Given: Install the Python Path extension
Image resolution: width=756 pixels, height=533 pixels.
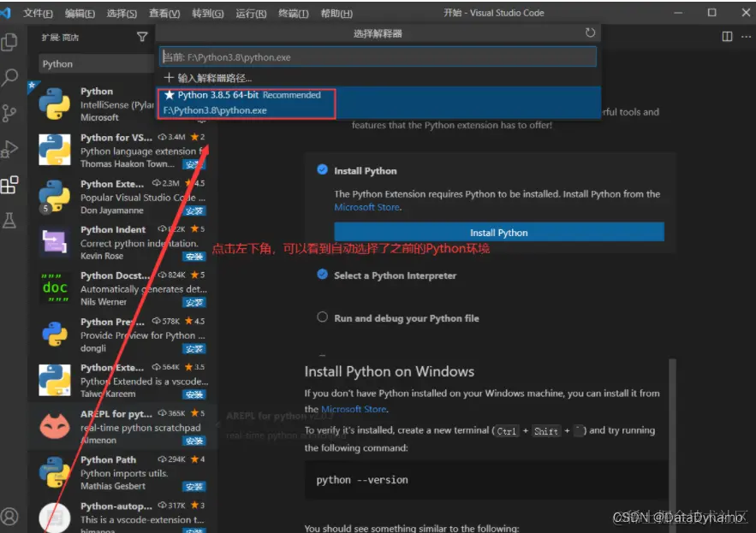Looking at the screenshot, I should click(193, 487).
